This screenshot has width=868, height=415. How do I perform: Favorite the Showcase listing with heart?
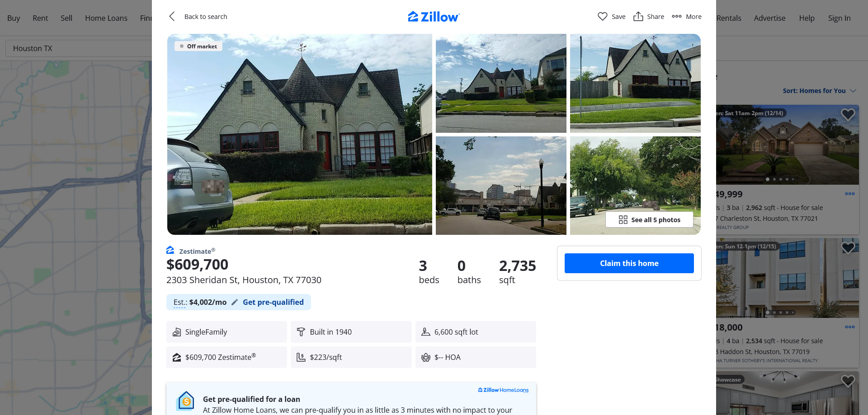click(x=848, y=381)
